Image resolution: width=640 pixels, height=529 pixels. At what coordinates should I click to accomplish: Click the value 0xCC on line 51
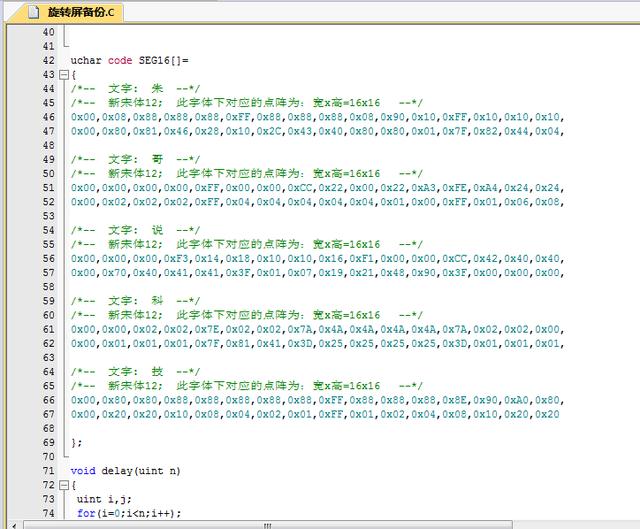pyautogui.click(x=300, y=188)
